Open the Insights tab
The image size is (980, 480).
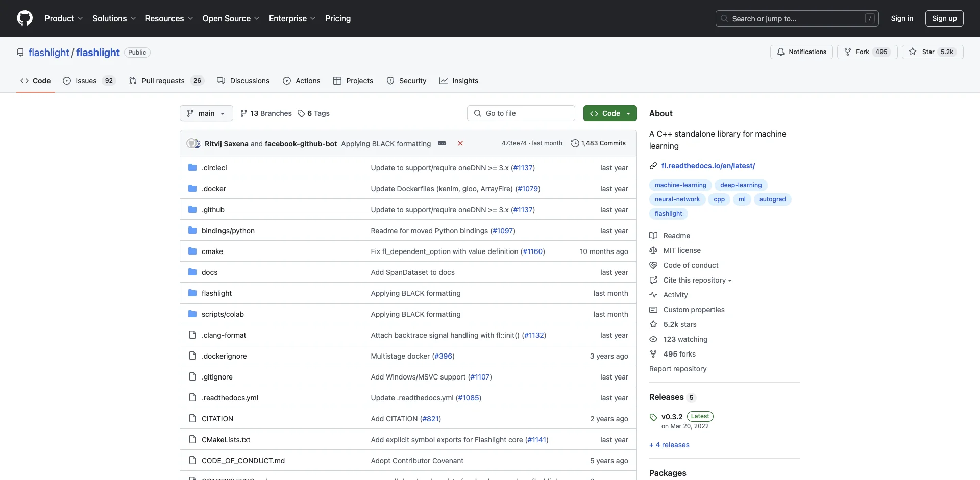click(x=459, y=81)
